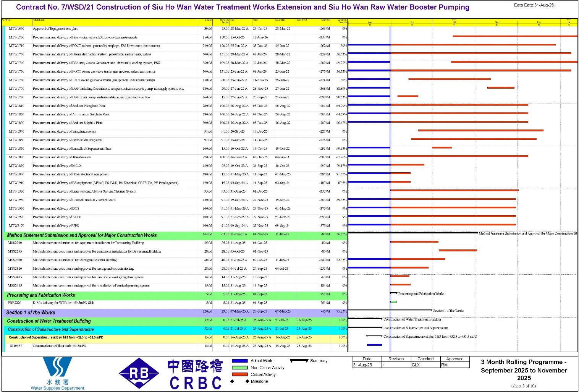The image size is (579, 392).
Task: Click the blue RB diamond logo
Action: pyautogui.click(x=139, y=373)
